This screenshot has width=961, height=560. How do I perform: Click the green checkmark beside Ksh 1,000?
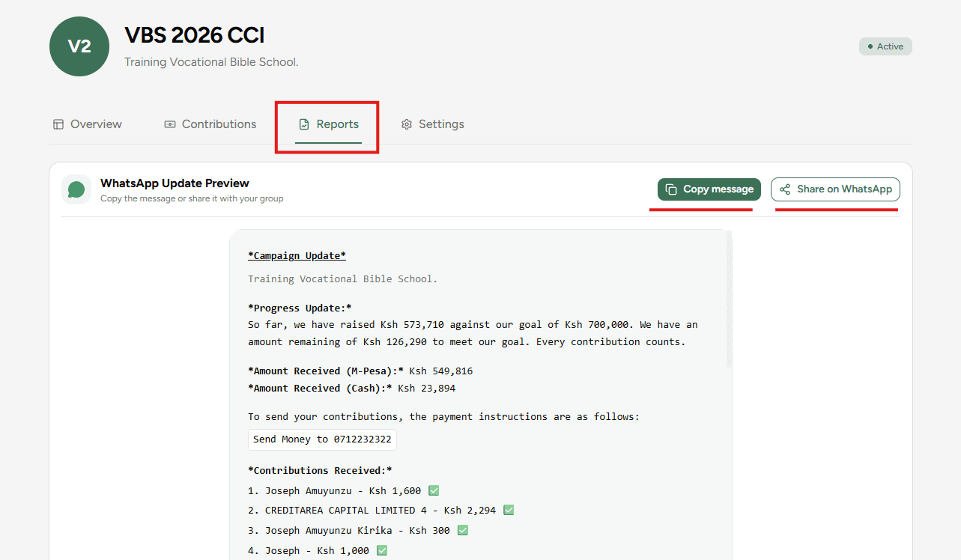tap(382, 551)
